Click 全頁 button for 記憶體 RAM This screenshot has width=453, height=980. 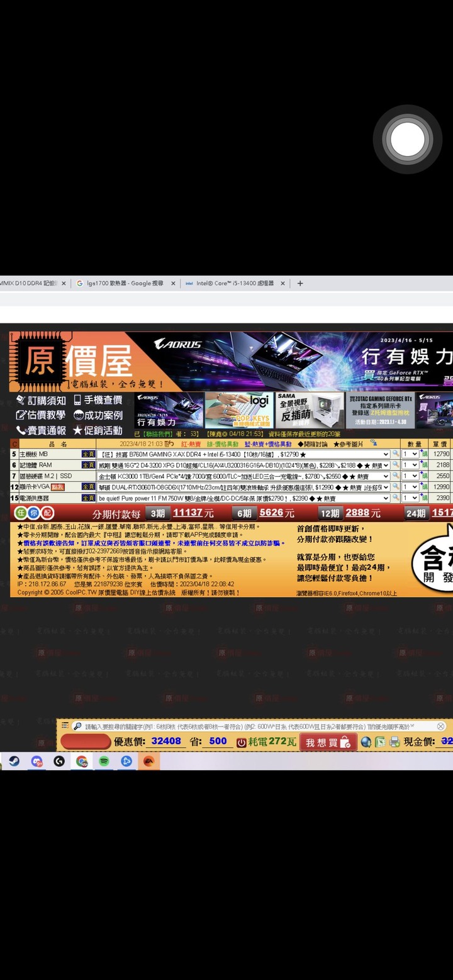[x=88, y=465]
